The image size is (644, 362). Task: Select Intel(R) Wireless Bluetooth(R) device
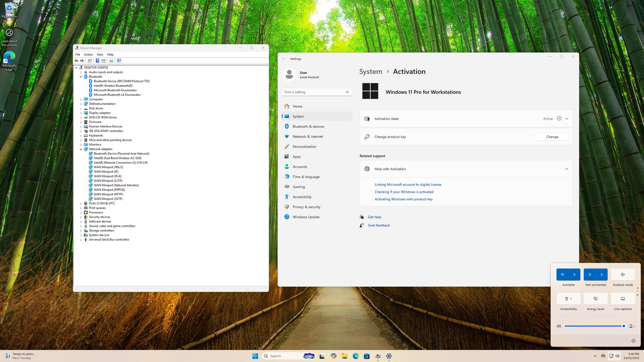click(113, 86)
